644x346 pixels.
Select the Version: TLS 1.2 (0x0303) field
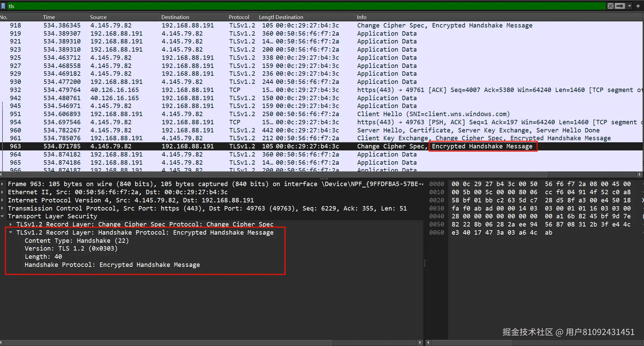[71, 249]
